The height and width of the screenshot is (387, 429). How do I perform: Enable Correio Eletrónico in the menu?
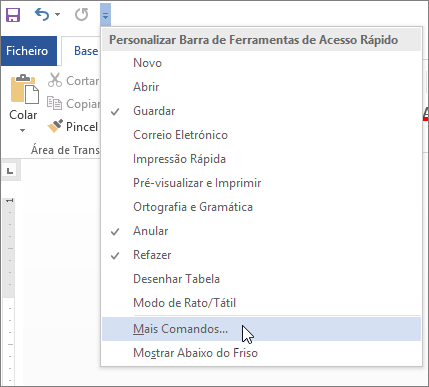click(261, 135)
